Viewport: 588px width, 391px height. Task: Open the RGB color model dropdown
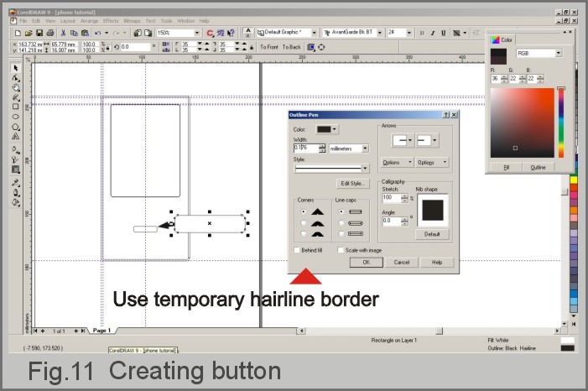pyautogui.click(x=559, y=54)
